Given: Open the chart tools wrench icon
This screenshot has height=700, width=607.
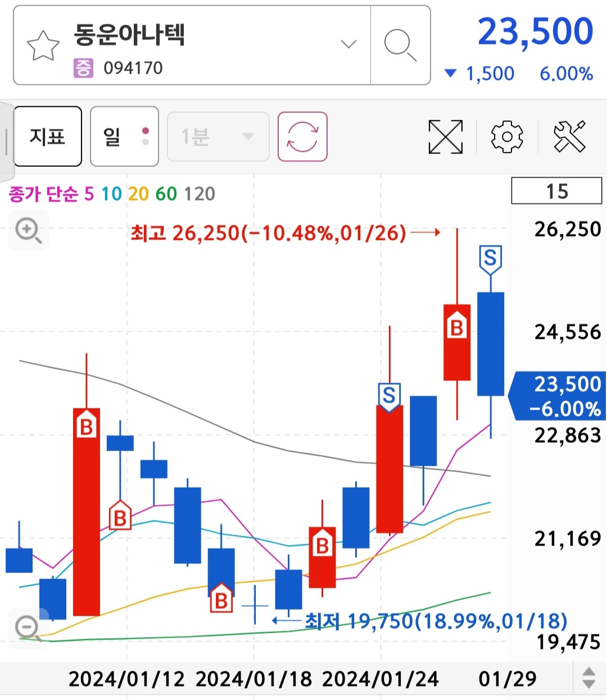Looking at the screenshot, I should click(569, 137).
